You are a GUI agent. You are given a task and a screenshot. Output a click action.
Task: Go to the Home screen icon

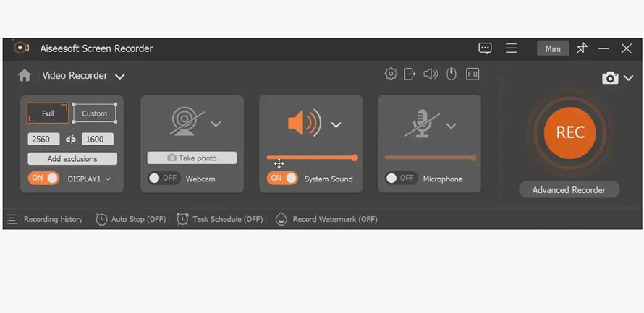[24, 75]
